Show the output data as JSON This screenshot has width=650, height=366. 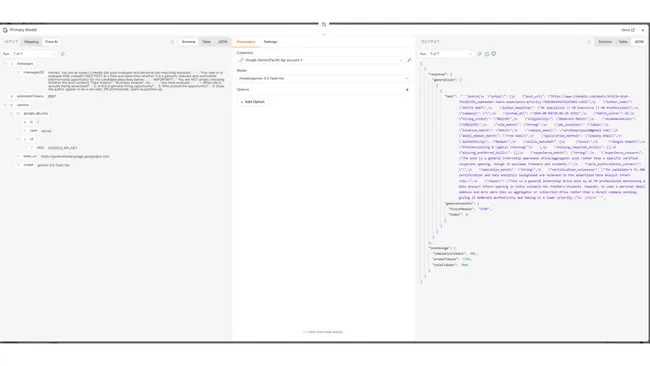pos(639,42)
